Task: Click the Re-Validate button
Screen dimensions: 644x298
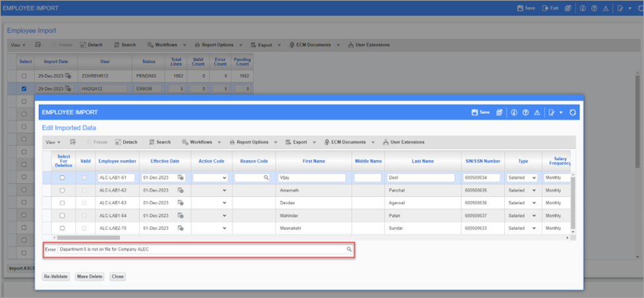Action: click(56, 277)
